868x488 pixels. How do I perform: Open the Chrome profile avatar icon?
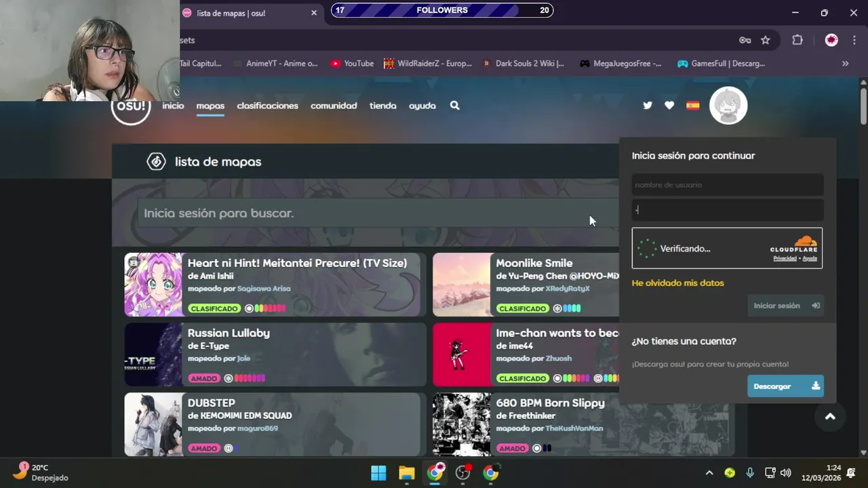click(831, 40)
